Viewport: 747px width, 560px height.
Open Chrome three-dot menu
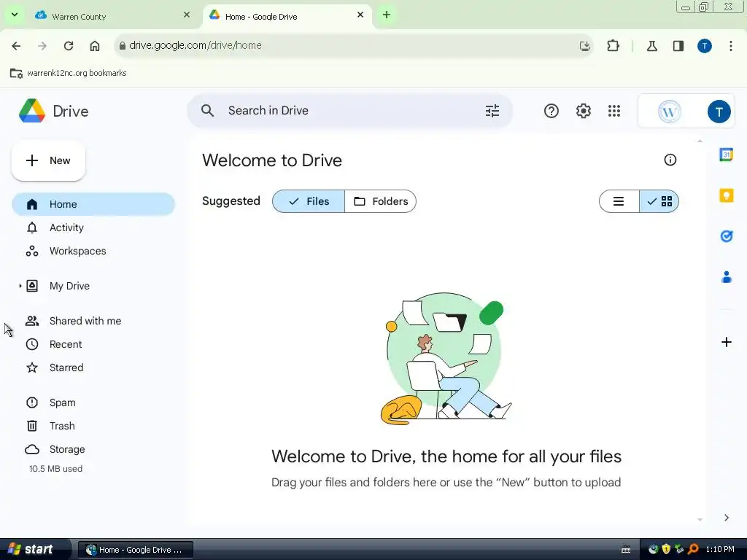point(730,46)
